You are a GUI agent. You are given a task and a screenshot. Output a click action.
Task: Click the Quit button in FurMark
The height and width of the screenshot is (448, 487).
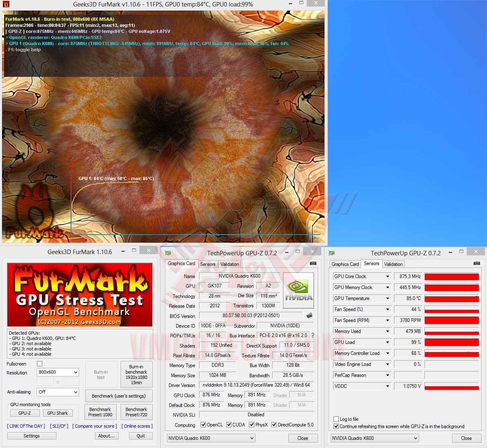pos(141,436)
